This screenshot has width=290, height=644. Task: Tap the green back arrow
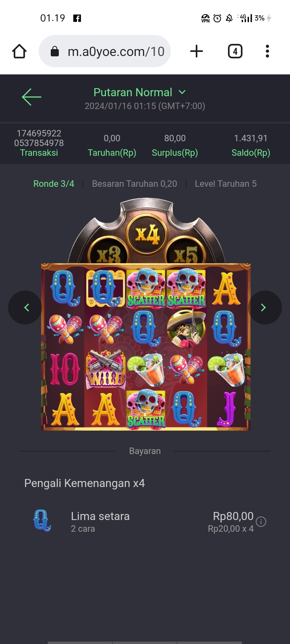[31, 97]
